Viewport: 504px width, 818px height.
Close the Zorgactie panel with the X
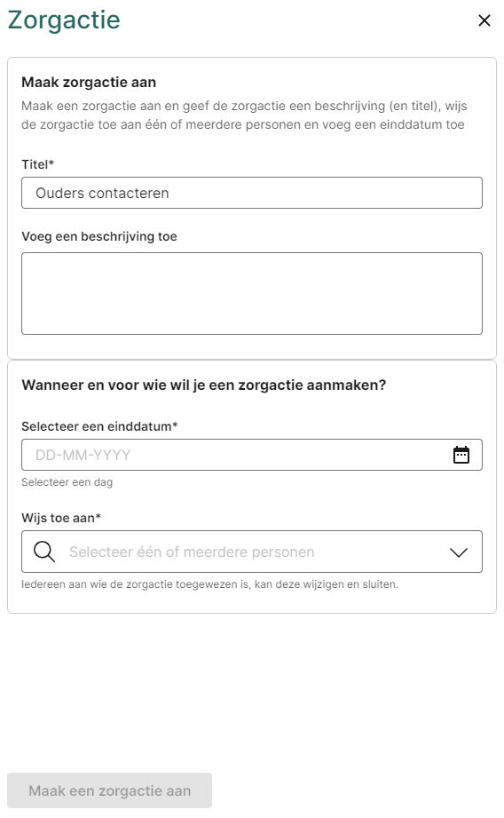[484, 20]
